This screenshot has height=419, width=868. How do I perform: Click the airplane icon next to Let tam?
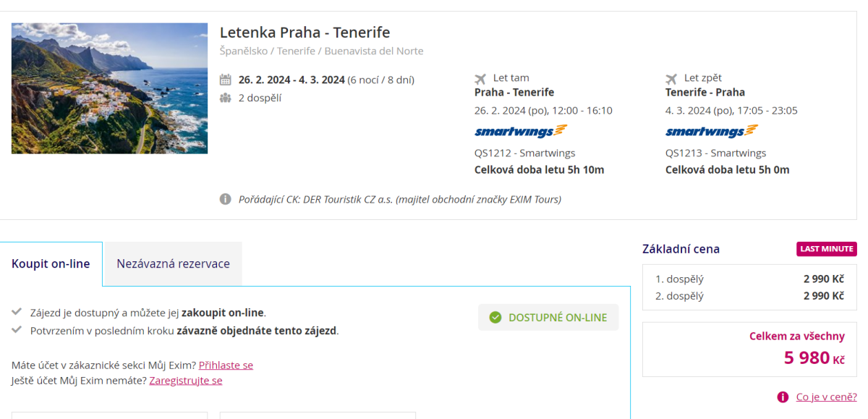click(480, 78)
